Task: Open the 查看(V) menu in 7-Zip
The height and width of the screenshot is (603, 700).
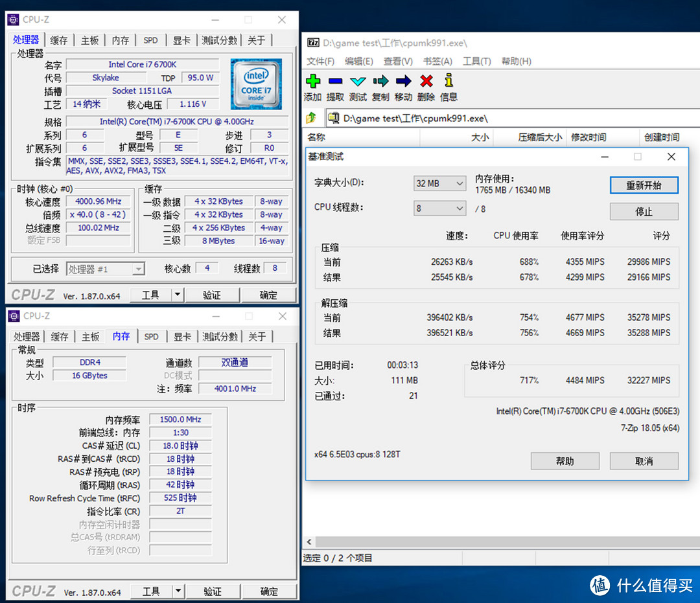Action: (x=398, y=61)
